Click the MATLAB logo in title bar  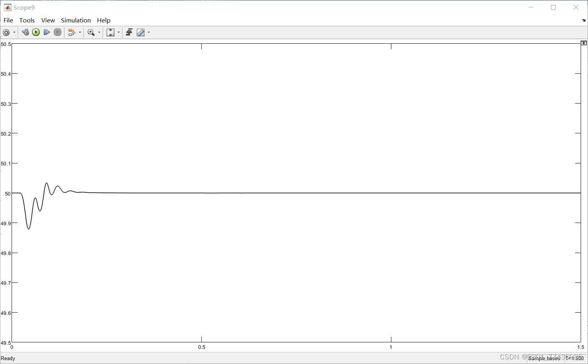pos(7,7)
